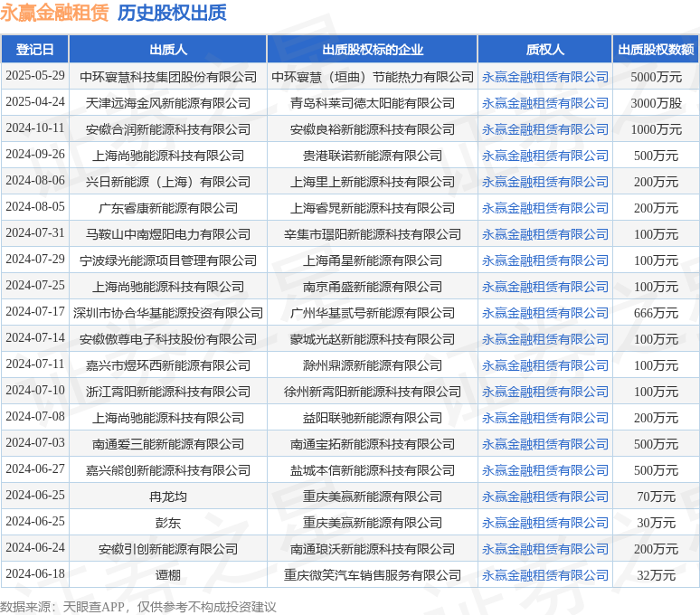Select pledgor 广东睿康新能源有限公司

168,208
